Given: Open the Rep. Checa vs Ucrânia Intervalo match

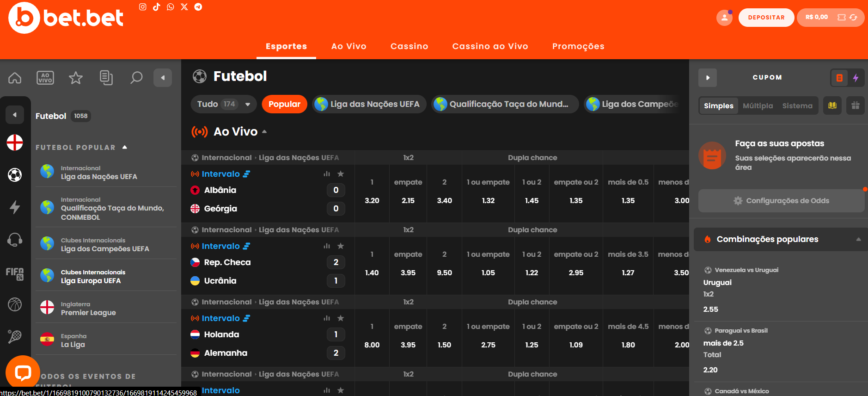Looking at the screenshot, I should click(220, 246).
